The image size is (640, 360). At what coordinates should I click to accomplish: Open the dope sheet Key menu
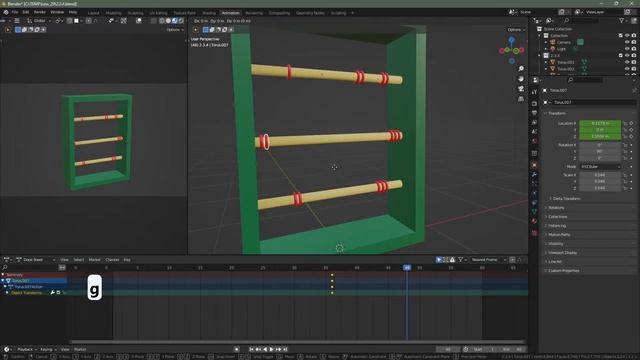pos(127,260)
